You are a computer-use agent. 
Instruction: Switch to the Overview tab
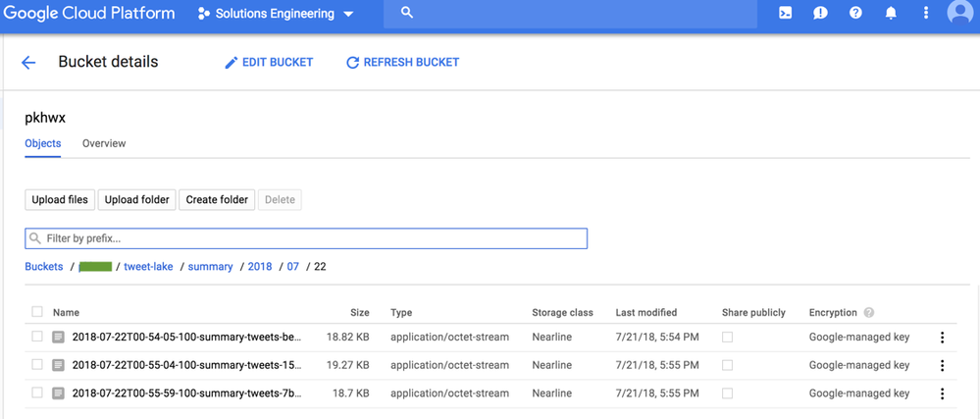pyautogui.click(x=104, y=143)
